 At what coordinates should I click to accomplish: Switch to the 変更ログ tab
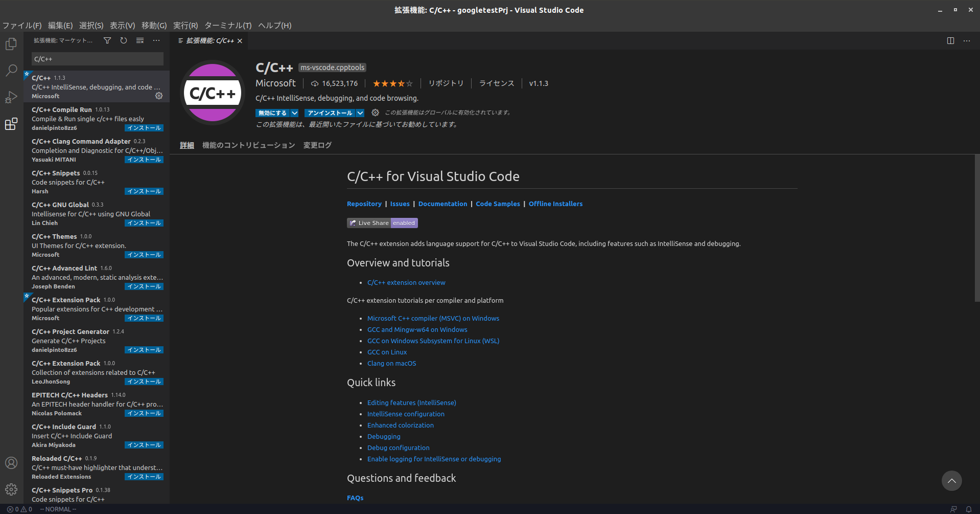(x=317, y=145)
